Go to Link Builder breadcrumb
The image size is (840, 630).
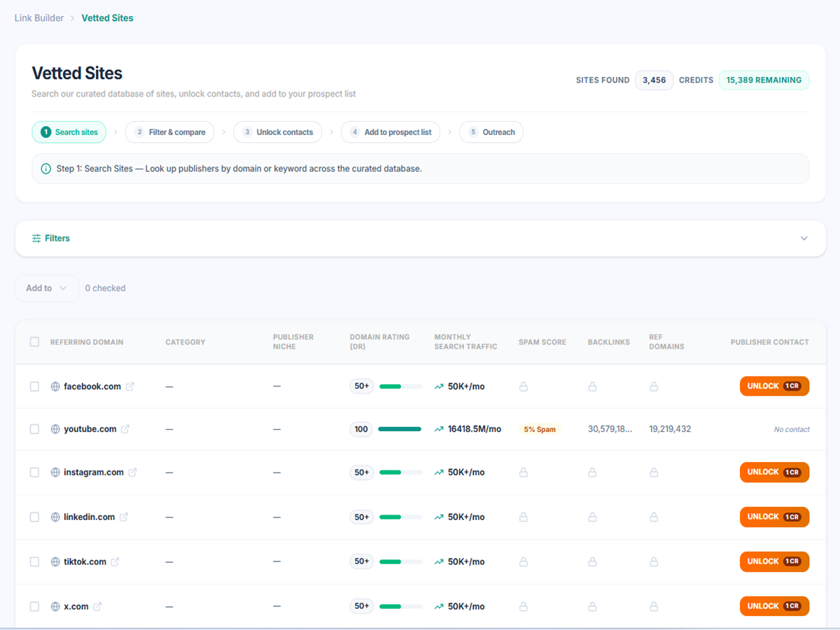tap(39, 18)
